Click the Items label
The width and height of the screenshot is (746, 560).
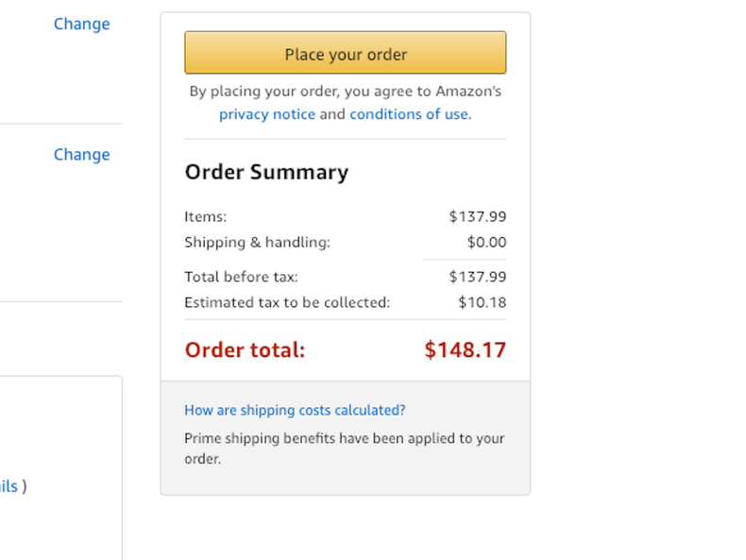(205, 216)
